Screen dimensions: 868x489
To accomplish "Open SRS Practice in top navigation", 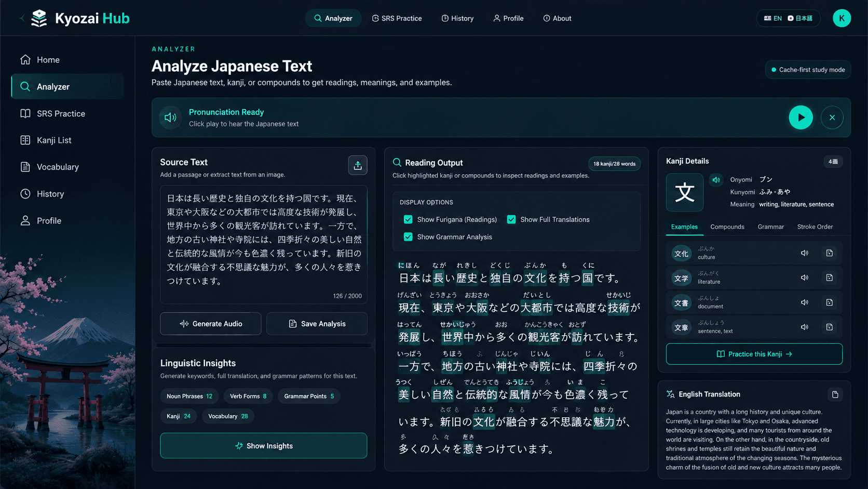I will coord(397,18).
